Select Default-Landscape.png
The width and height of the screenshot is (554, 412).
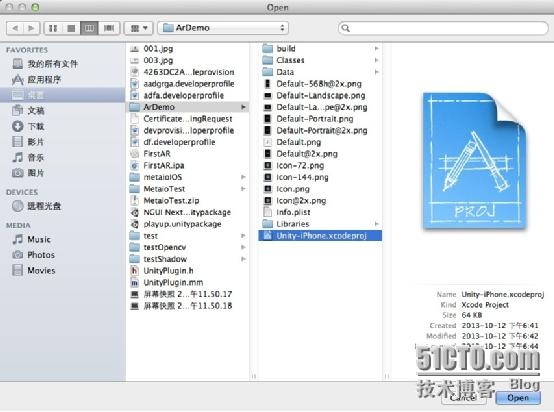point(320,95)
